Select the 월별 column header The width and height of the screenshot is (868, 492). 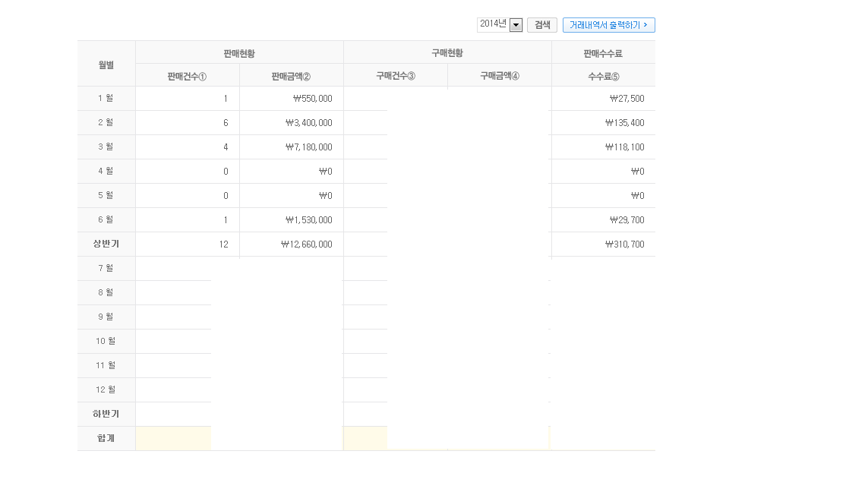pos(106,65)
